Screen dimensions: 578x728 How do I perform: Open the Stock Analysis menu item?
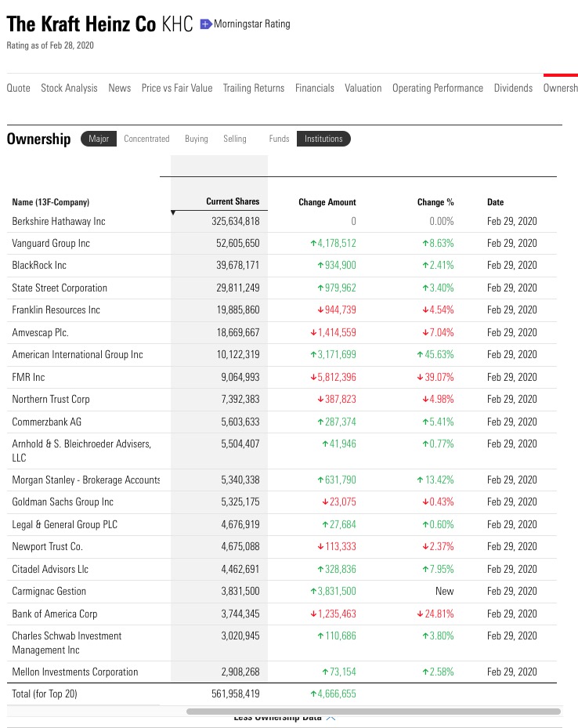tap(69, 88)
